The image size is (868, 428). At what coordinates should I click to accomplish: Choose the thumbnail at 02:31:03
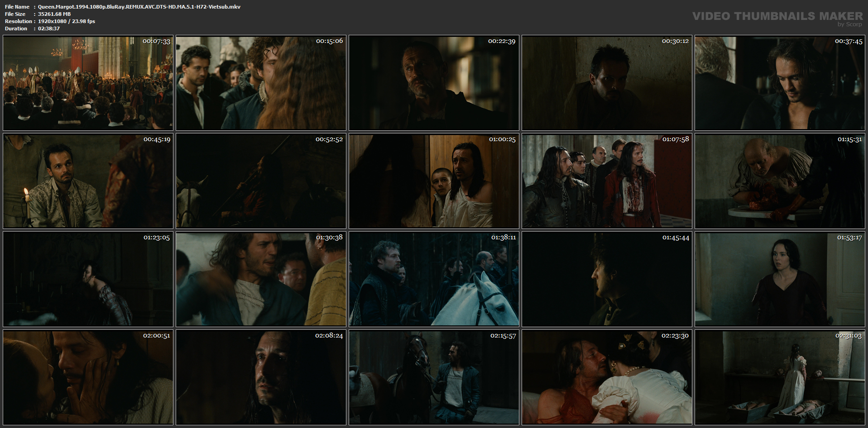pyautogui.click(x=780, y=377)
